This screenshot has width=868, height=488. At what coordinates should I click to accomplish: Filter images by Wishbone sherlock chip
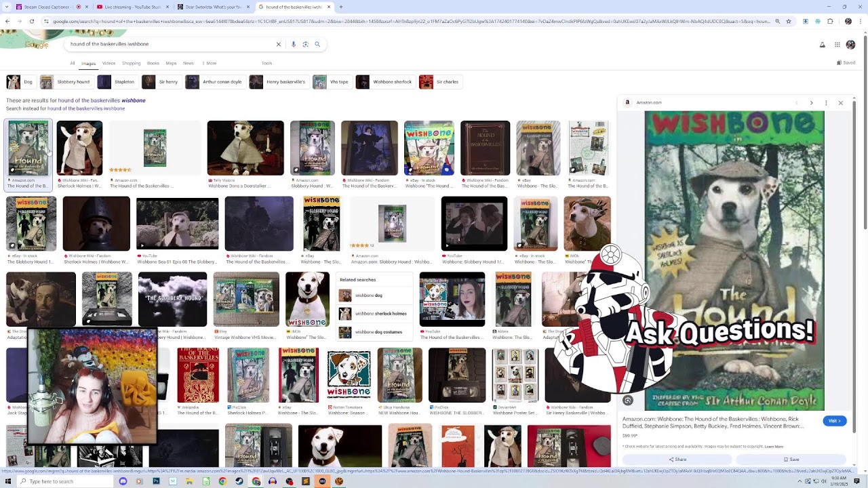coord(384,82)
